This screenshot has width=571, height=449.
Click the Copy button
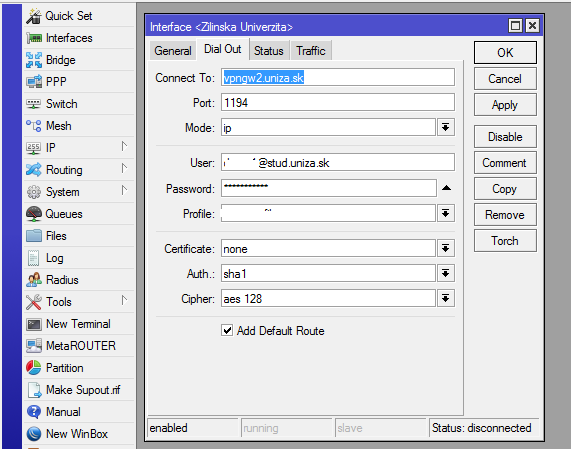point(505,189)
